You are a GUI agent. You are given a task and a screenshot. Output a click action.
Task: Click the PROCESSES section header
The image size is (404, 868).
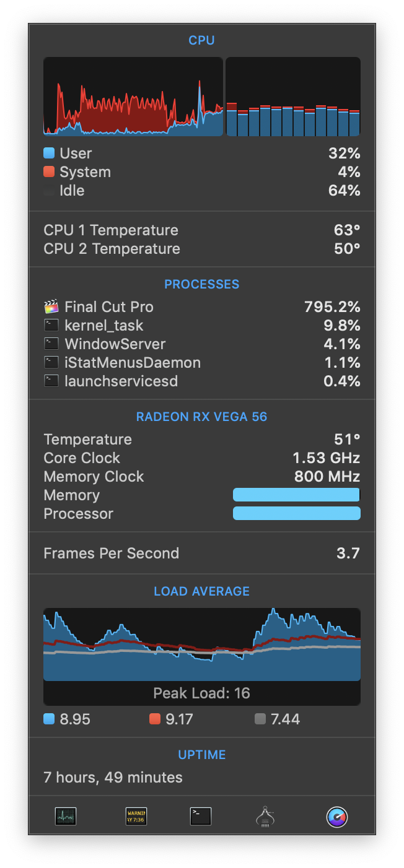click(201, 284)
